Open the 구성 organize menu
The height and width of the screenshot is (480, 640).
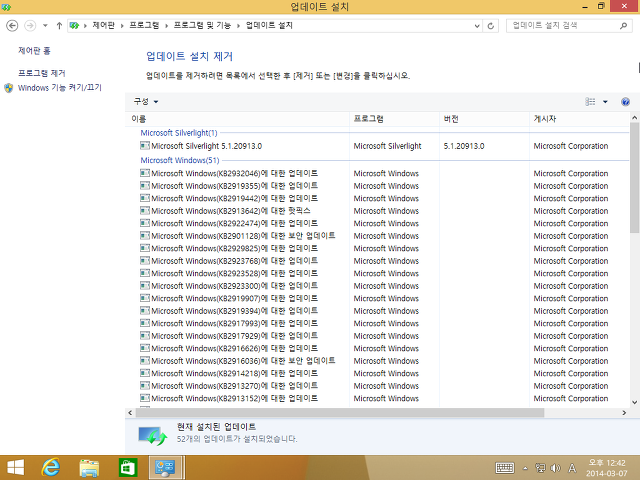point(146,101)
